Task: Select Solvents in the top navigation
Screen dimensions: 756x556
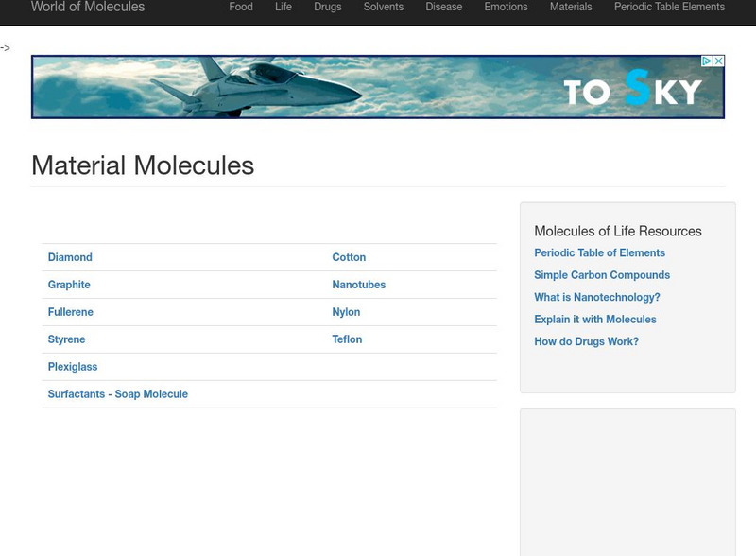Action: [x=384, y=8]
